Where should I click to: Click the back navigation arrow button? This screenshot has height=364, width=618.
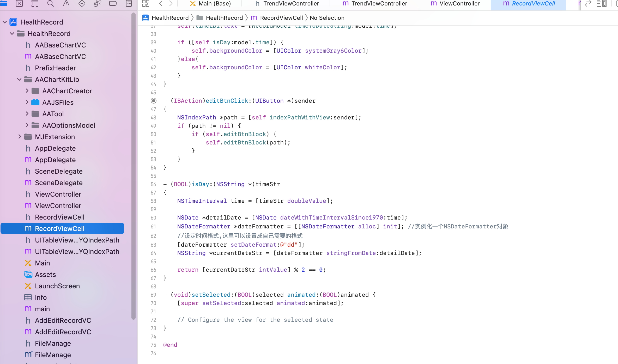[x=160, y=3]
